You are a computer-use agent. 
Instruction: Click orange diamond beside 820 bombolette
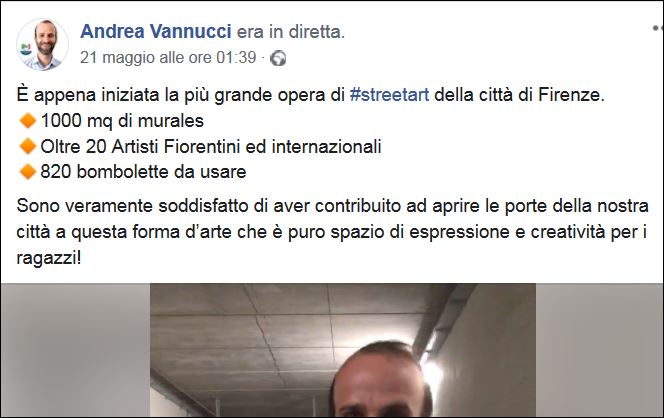point(28,172)
